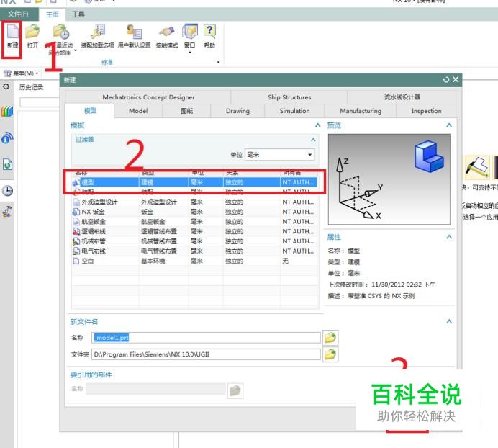Viewport: 498px width, 448px height.
Task: Select the Inspection tab
Action: coord(426,111)
